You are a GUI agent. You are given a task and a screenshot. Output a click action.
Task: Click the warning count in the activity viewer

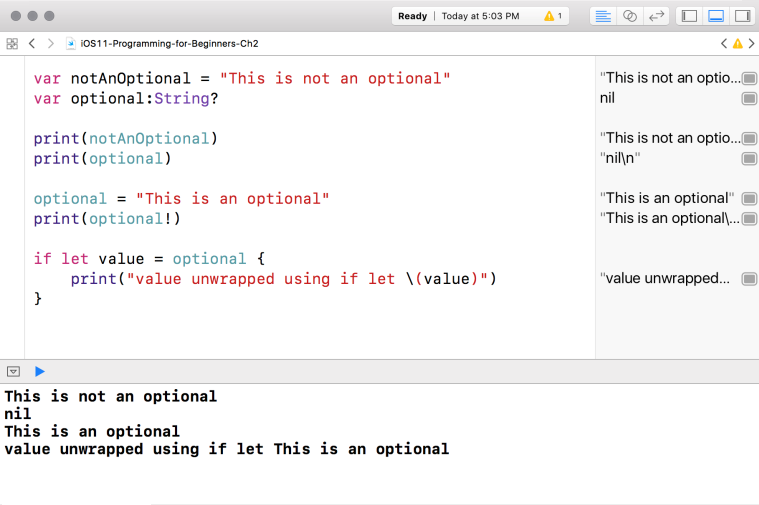coord(553,16)
